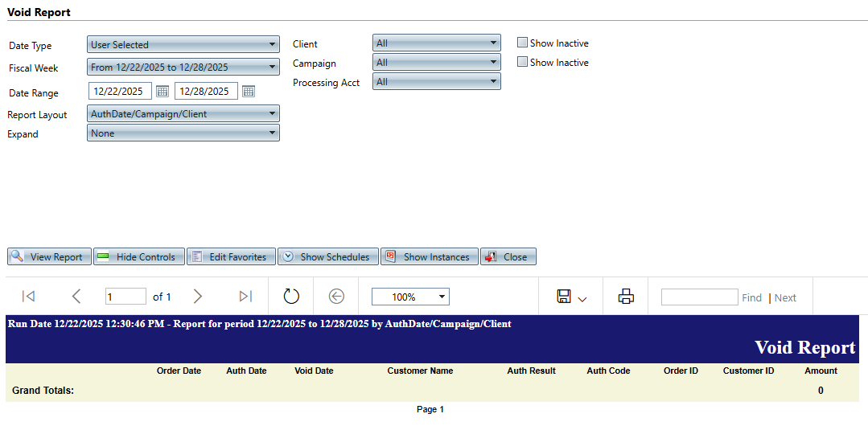This screenshot has width=868, height=426.
Task: Click the back to parent report arrow
Action: (x=336, y=297)
